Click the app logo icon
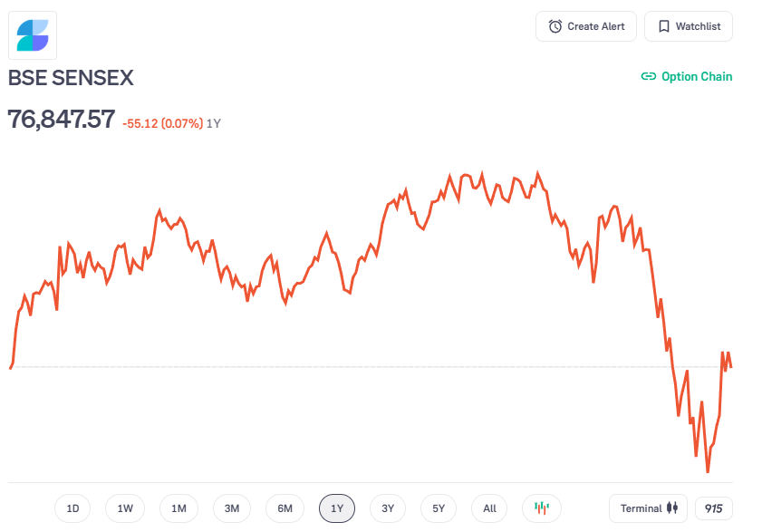The width and height of the screenshot is (762, 532). 33,35
